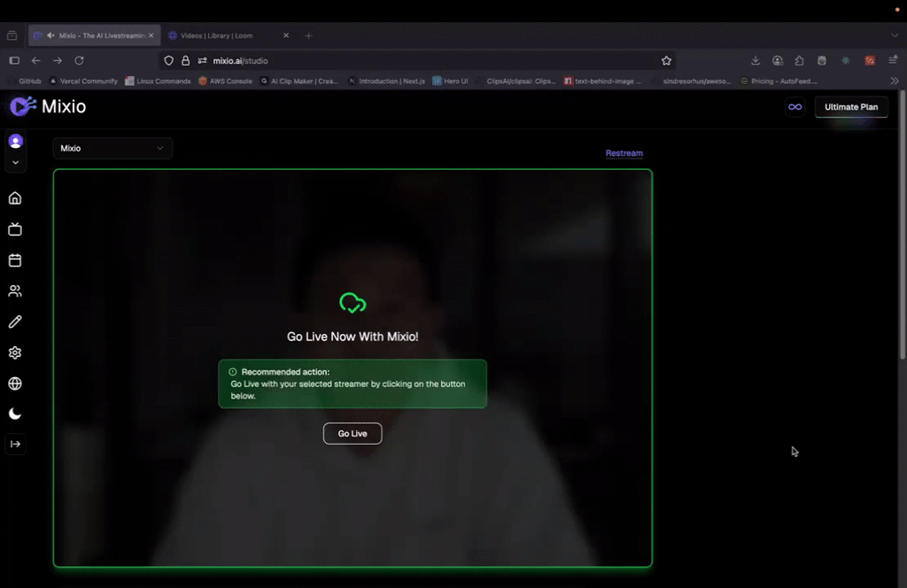Click the TV icon in the sidebar

tap(15, 229)
